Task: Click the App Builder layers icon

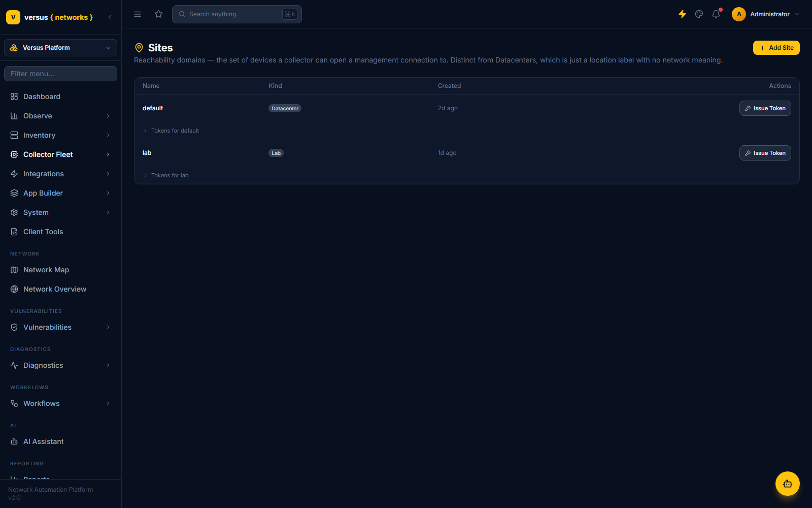Action: tap(14, 193)
